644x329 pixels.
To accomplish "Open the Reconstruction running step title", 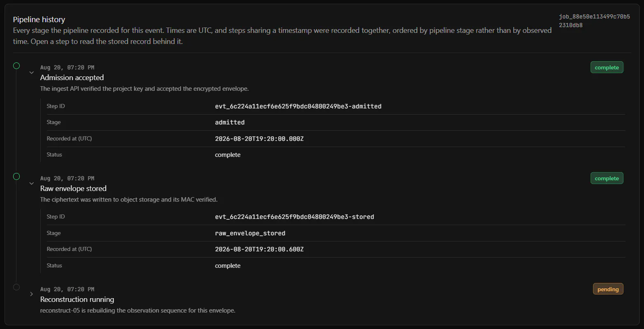I will click(x=77, y=299).
